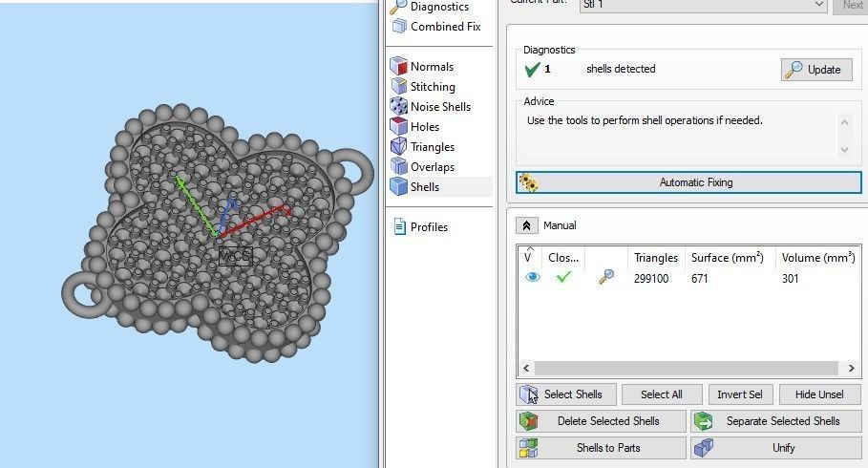868x468 pixels.
Task: Select the 301 volume value cell
Action: (791, 279)
